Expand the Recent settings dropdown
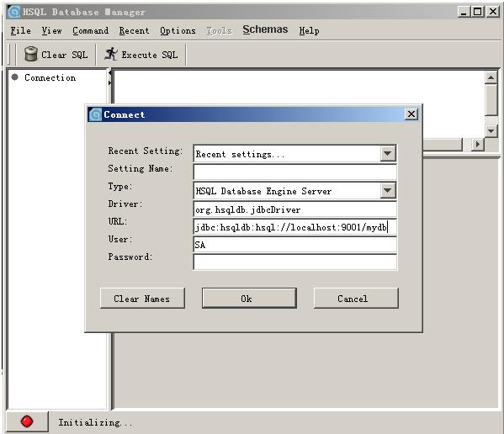Viewport: 504px width, 434px height. 387,154
